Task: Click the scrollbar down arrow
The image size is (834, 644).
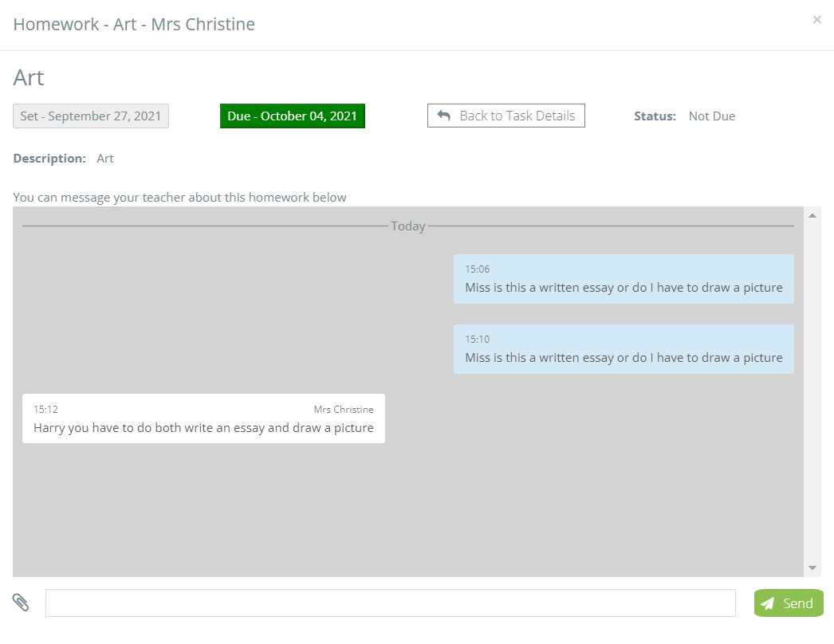Action: coord(812,567)
